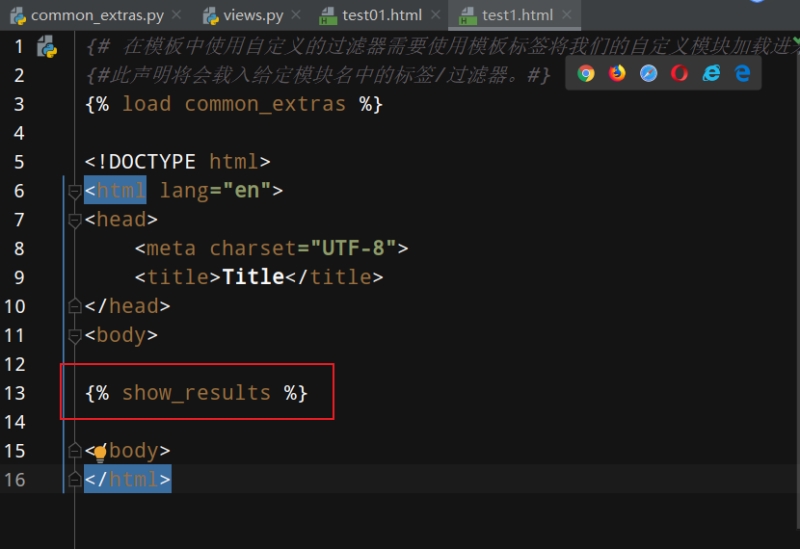
Task: Click the Title text on line 9
Action: coord(253,277)
